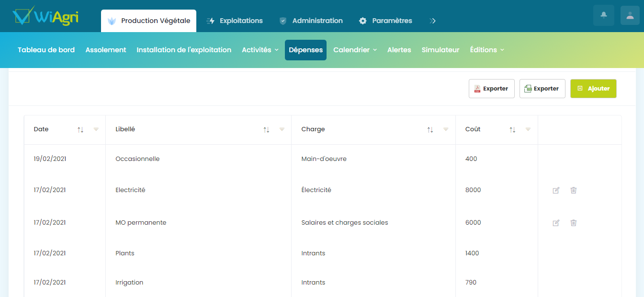This screenshot has height=297, width=644.
Task: Click the WiAgri logo
Action: [46, 16]
